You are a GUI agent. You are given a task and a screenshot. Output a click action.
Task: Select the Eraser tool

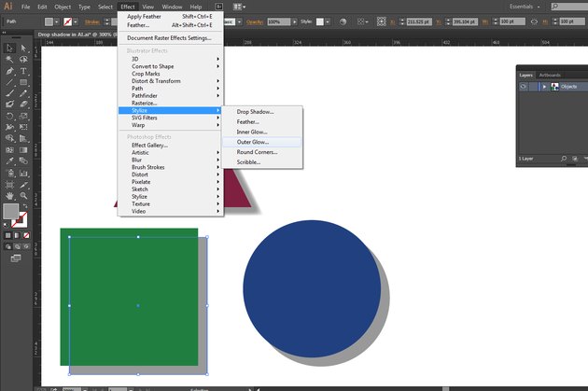click(23, 105)
